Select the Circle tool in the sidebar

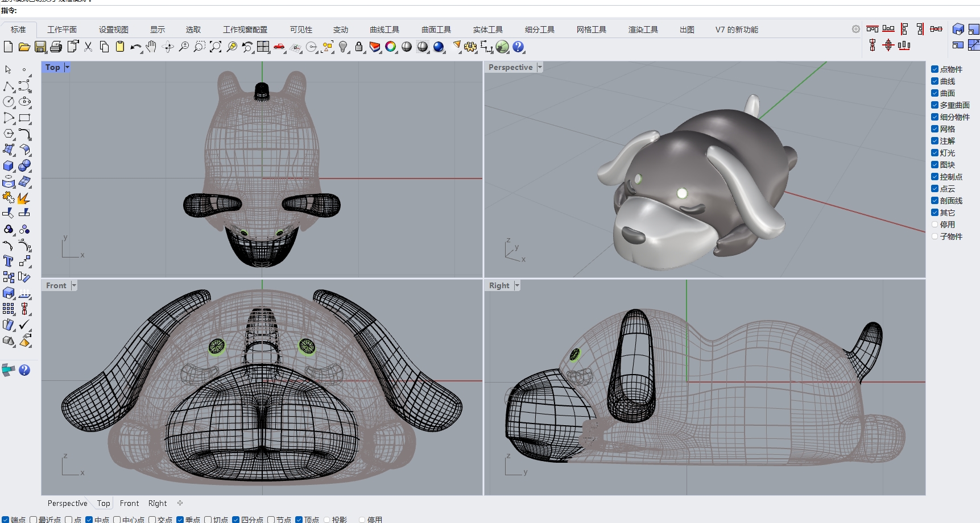pos(9,102)
